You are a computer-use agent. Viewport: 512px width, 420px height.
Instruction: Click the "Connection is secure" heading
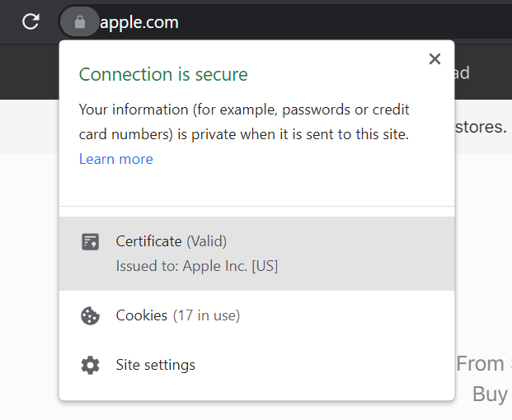pyautogui.click(x=163, y=74)
